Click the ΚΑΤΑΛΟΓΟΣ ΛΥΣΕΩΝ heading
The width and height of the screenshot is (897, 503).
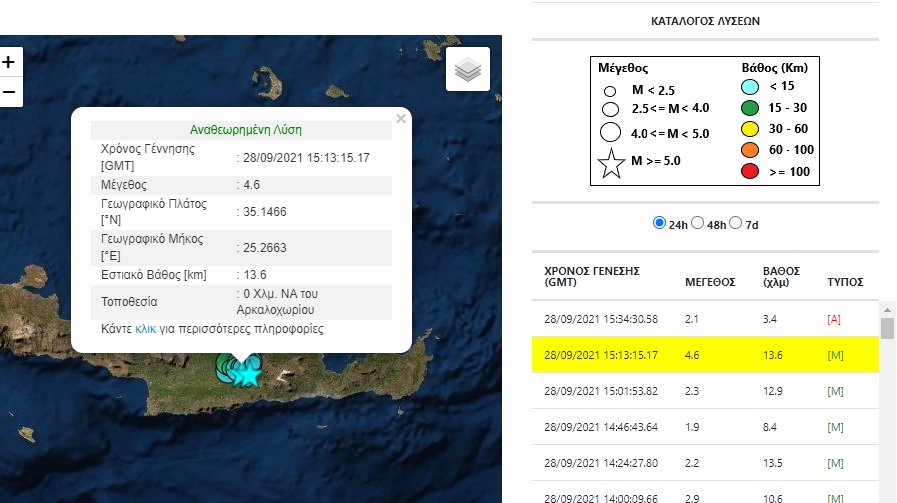click(x=704, y=19)
